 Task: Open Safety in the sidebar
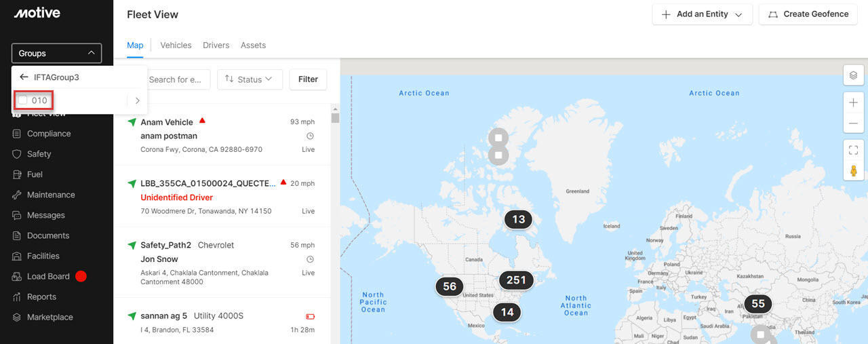[x=39, y=154]
